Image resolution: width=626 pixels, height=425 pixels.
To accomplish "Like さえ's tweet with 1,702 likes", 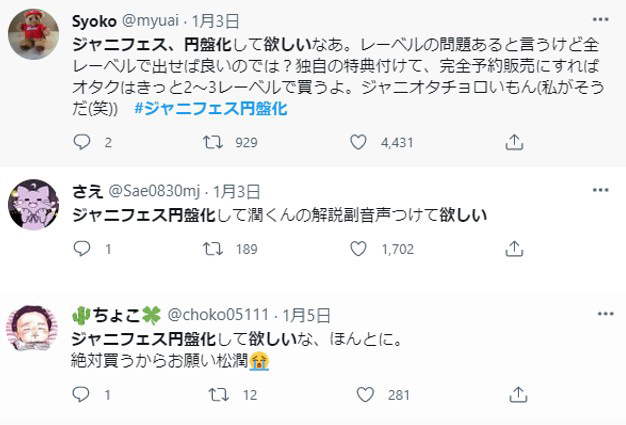I will (359, 249).
